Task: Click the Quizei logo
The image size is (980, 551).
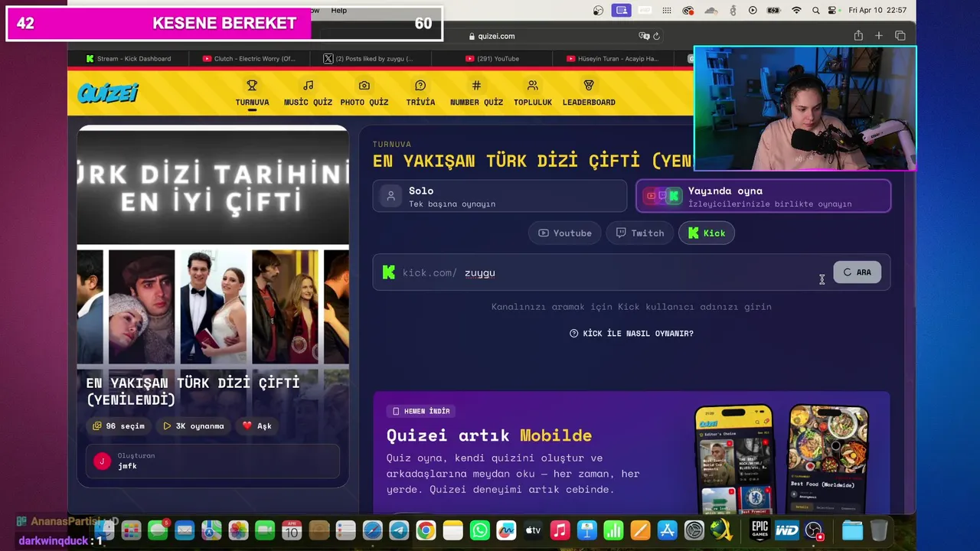Action: [107, 93]
